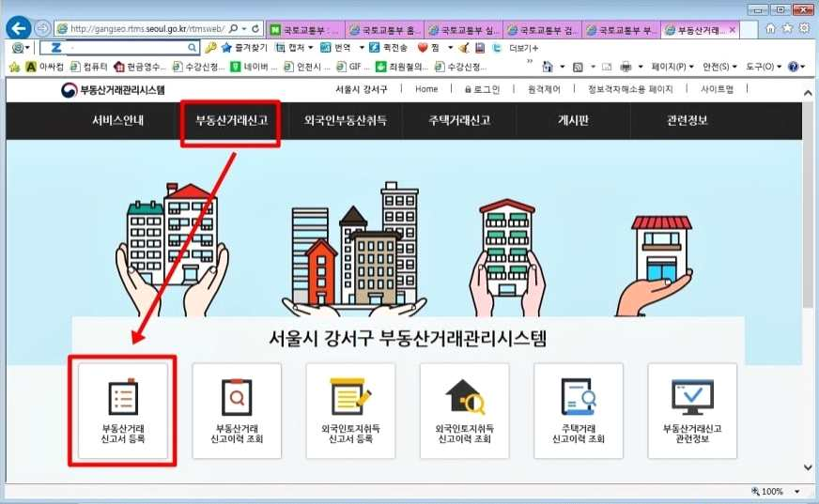Viewport: 819px width, 504px height.
Task: Open the 좌원철의... bookmark
Action: (402, 67)
